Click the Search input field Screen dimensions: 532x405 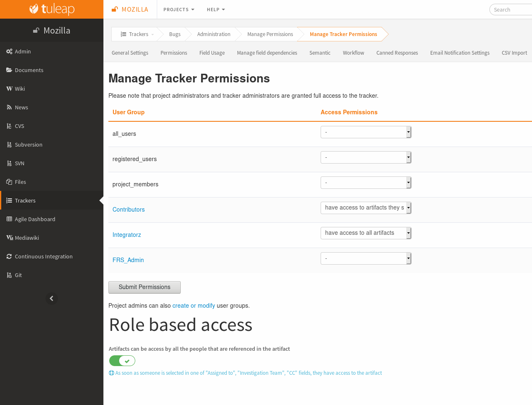click(x=511, y=10)
